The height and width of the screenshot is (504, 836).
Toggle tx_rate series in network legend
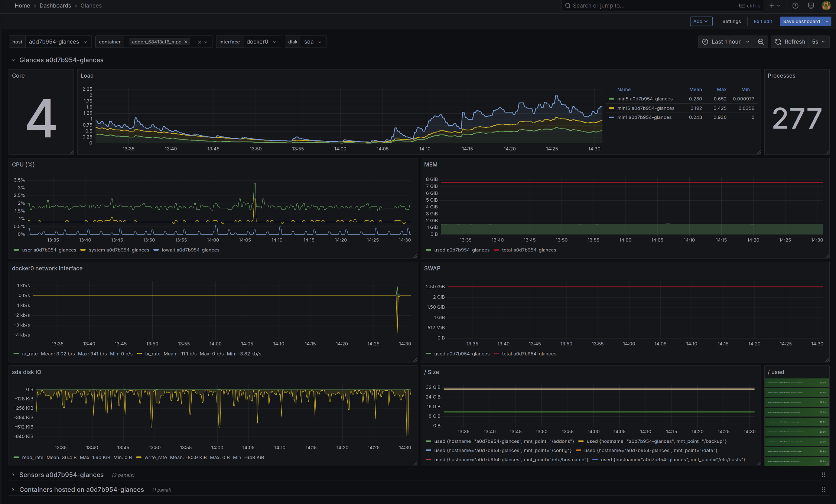pos(152,354)
